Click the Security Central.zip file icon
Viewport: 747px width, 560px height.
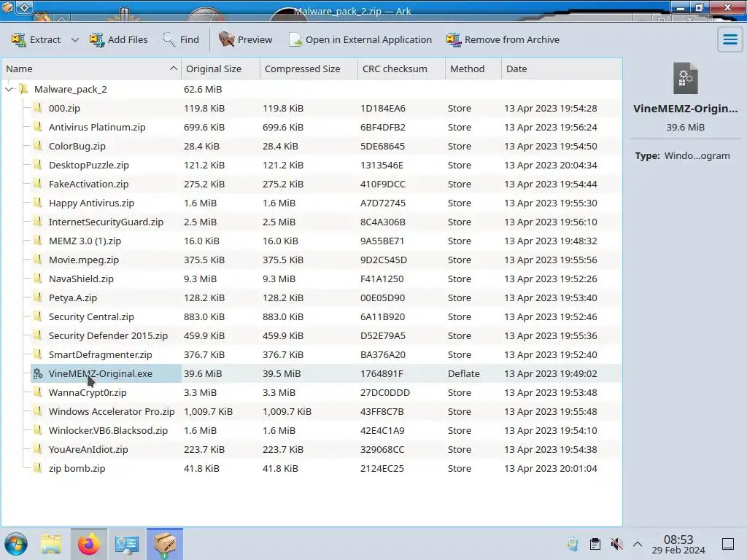pyautogui.click(x=38, y=316)
